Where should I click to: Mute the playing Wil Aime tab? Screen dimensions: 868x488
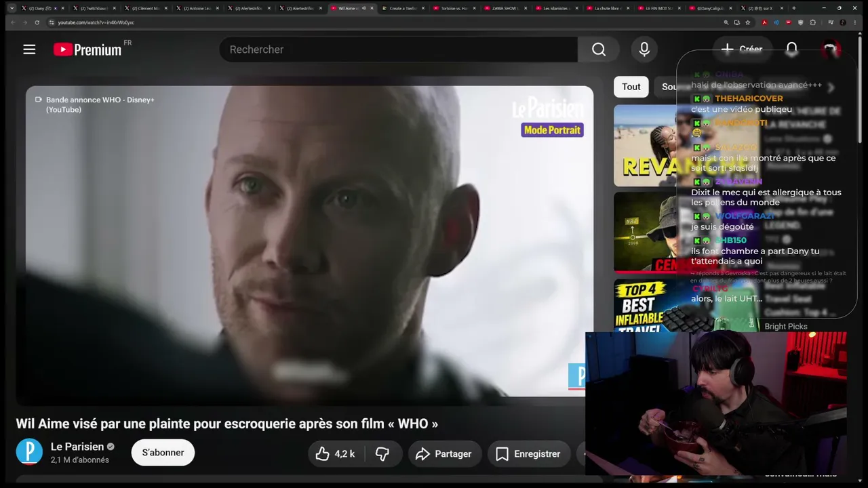[364, 8]
